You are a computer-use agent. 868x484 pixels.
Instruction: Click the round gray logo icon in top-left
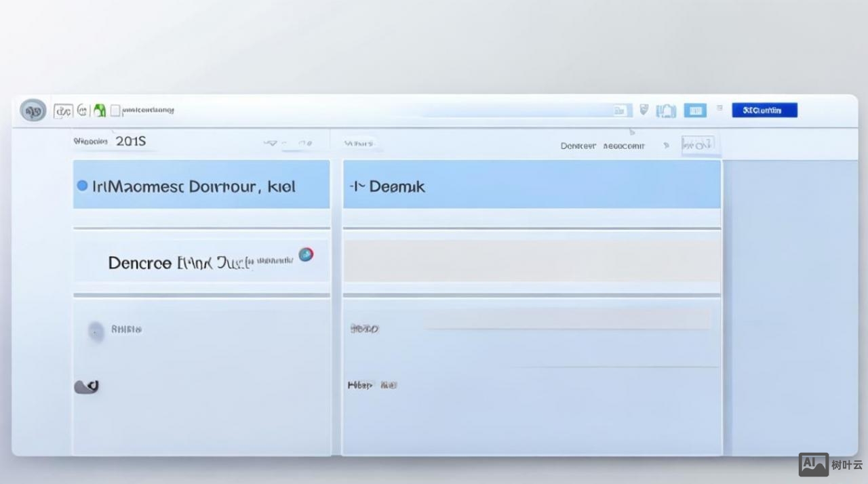coord(33,110)
